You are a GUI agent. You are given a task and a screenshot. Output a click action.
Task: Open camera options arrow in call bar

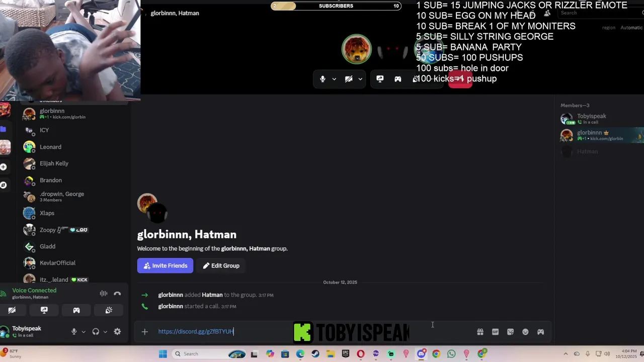(360, 79)
